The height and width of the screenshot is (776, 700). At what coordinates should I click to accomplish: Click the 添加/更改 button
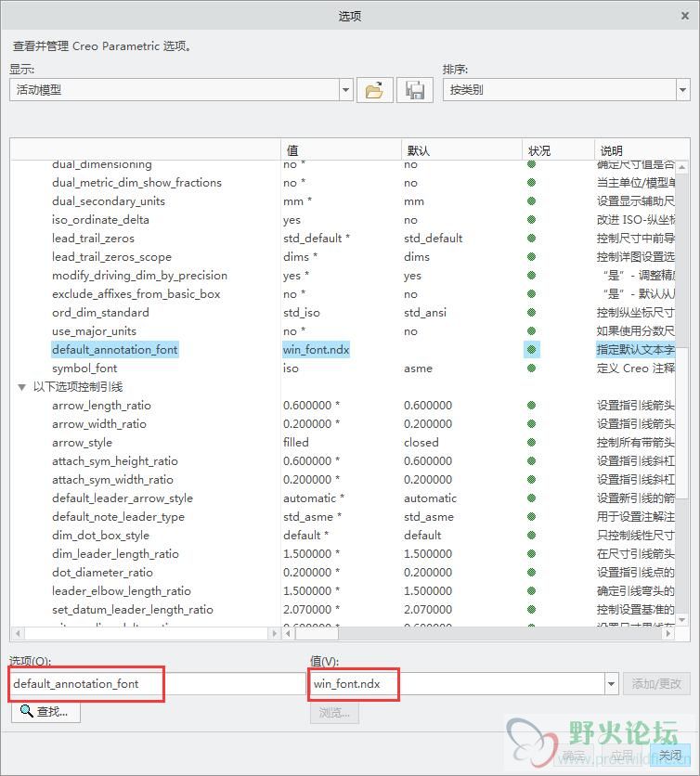(656, 684)
